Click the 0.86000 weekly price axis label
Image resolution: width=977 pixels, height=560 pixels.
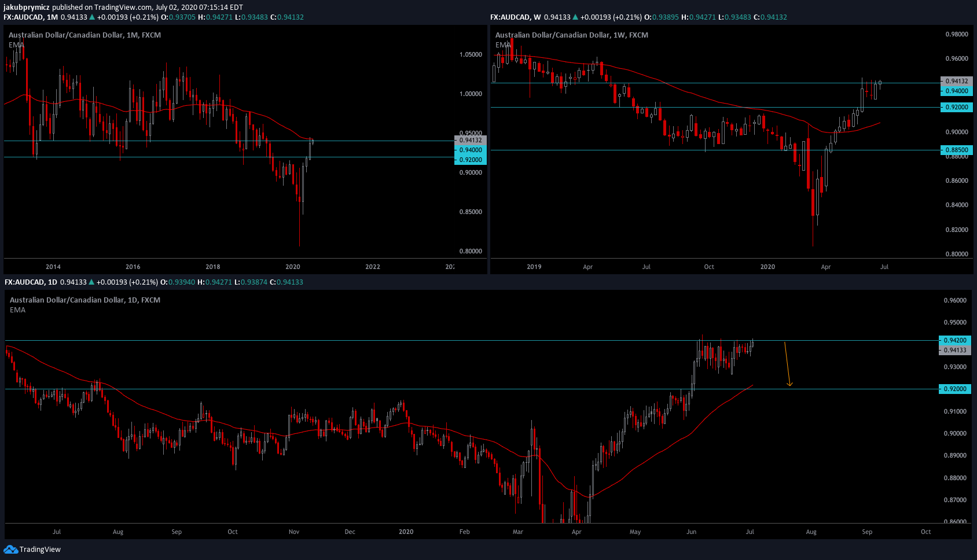[x=957, y=180]
